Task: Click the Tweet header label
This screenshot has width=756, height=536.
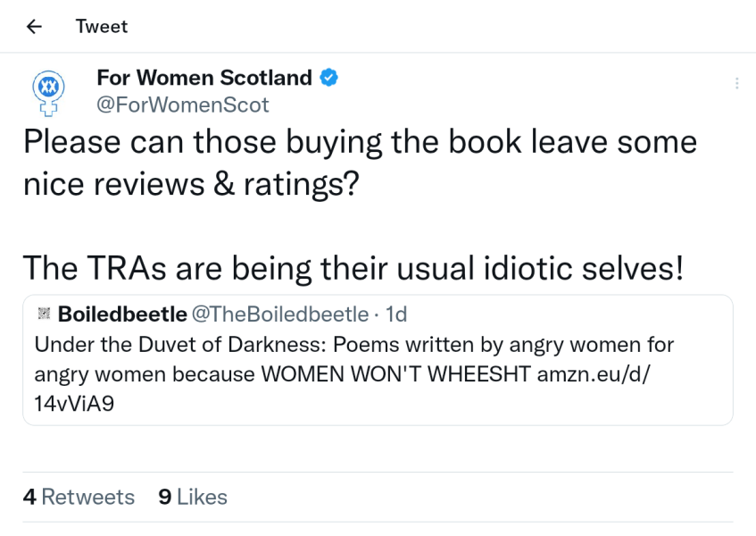Action: (101, 26)
